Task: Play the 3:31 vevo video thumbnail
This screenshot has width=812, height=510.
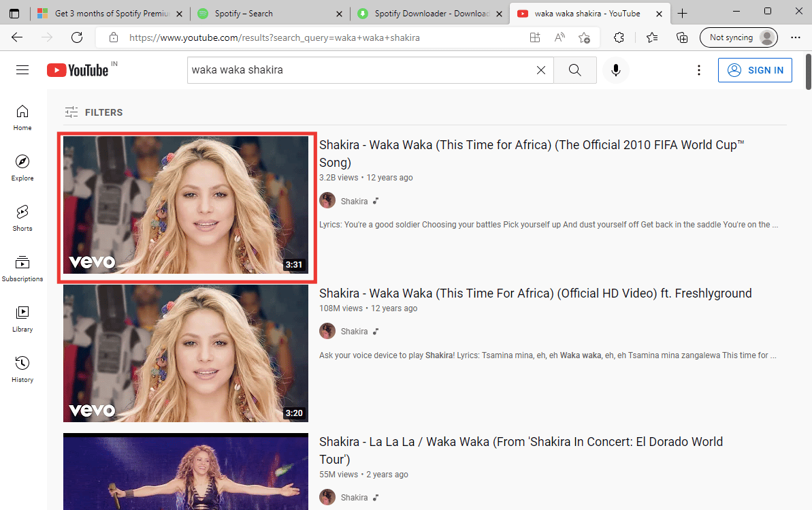Action: pos(185,205)
